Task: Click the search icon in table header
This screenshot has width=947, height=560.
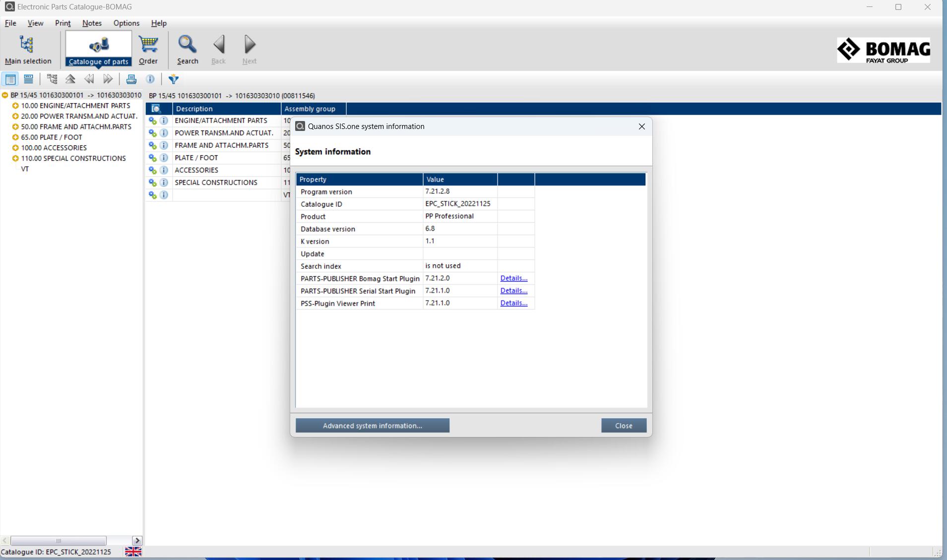Action: [156, 109]
